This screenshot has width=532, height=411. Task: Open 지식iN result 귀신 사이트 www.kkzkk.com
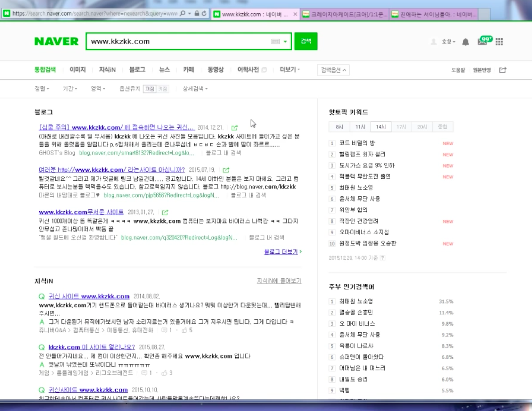[x=89, y=296]
